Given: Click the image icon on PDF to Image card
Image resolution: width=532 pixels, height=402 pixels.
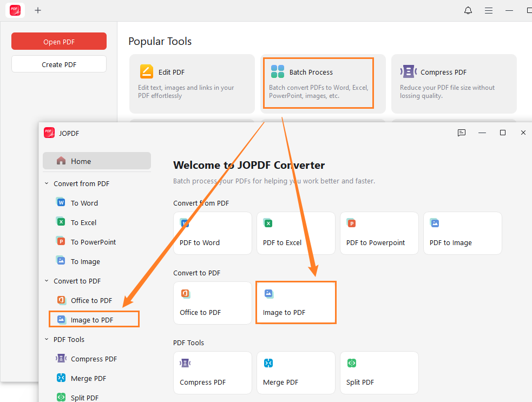Looking at the screenshot, I should (x=435, y=223).
